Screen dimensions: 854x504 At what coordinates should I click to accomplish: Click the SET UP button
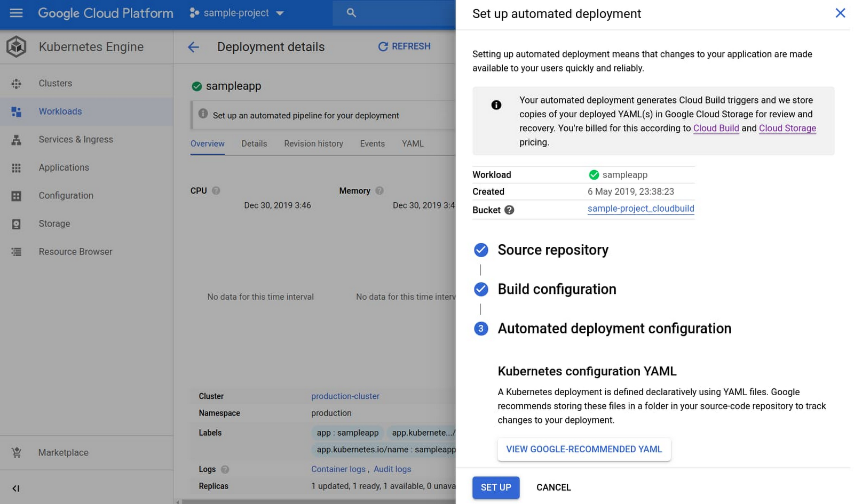pos(496,487)
